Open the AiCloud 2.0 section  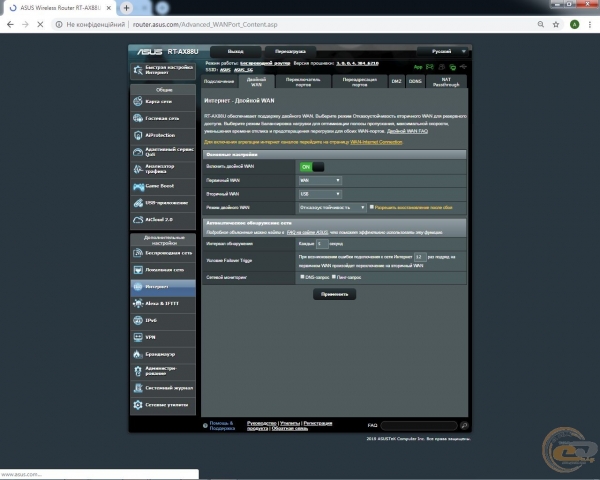pyautogui.click(x=163, y=219)
